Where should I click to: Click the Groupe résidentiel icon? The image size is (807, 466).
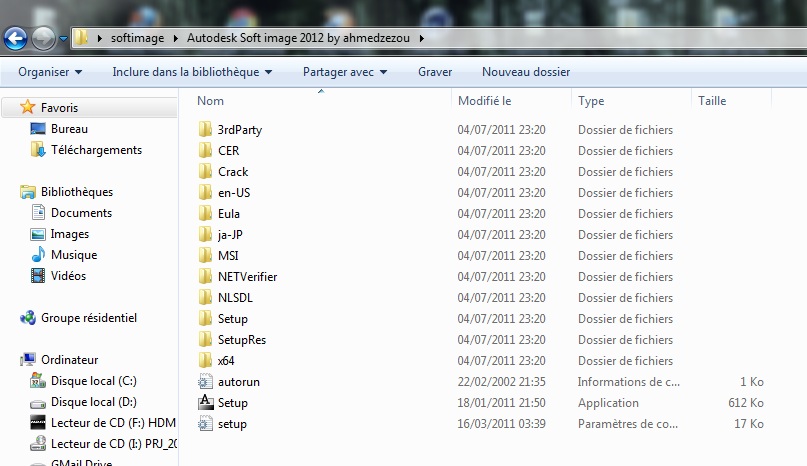[27, 318]
